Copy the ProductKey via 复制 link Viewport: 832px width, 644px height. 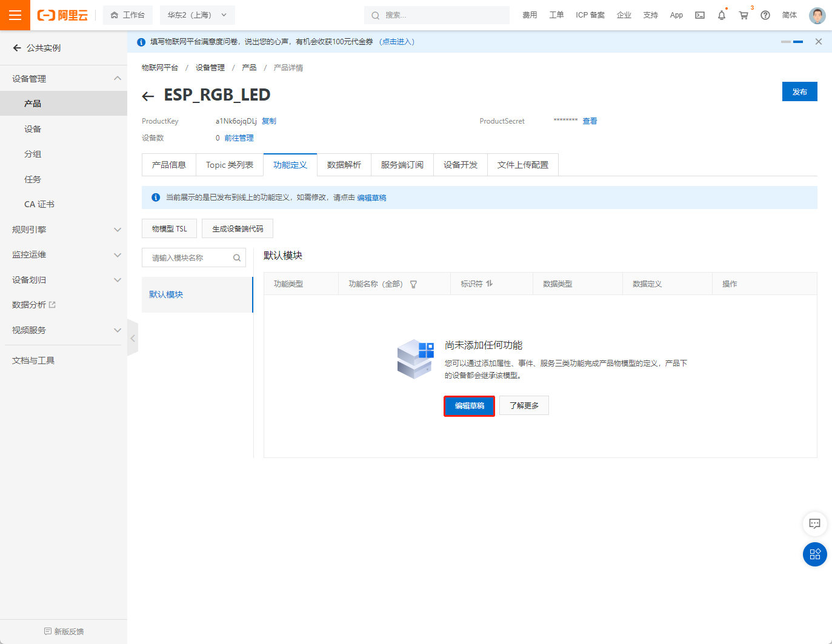coord(269,121)
